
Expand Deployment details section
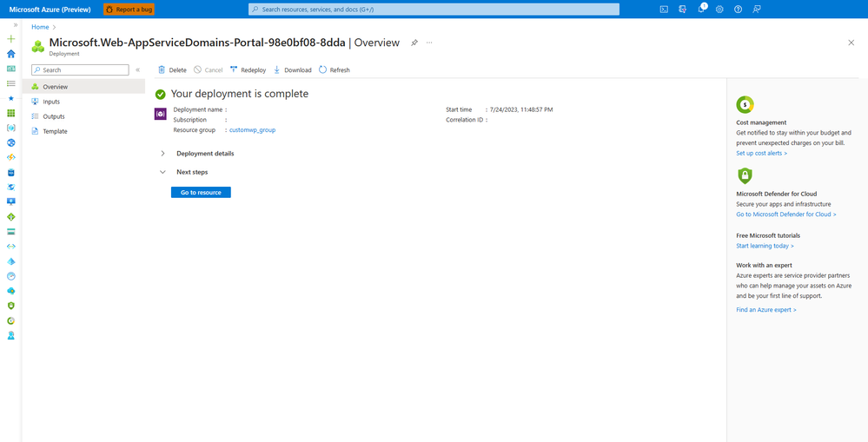pos(162,153)
